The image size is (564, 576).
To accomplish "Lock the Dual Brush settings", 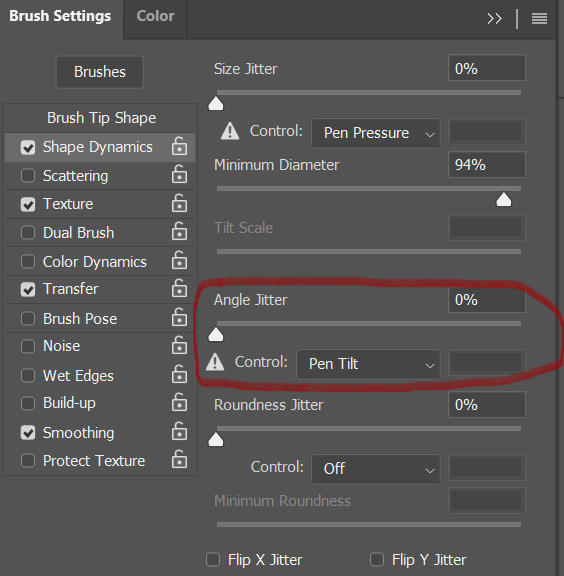I will 179,231.
